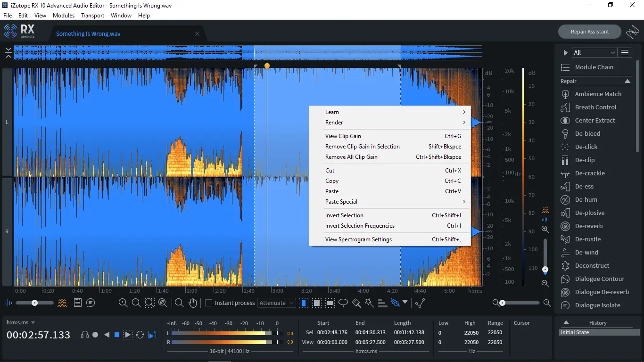Activate the Grab and Drag hand tool

pos(192,303)
